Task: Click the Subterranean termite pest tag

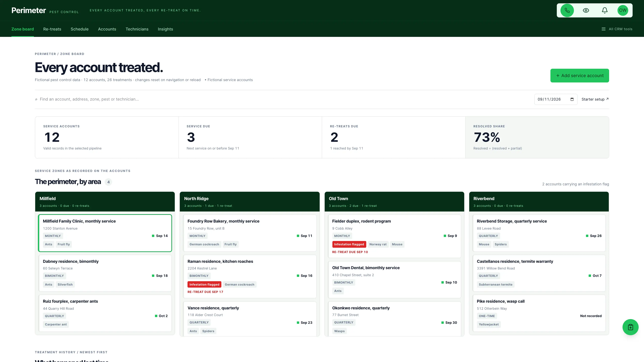Action: pos(496,284)
